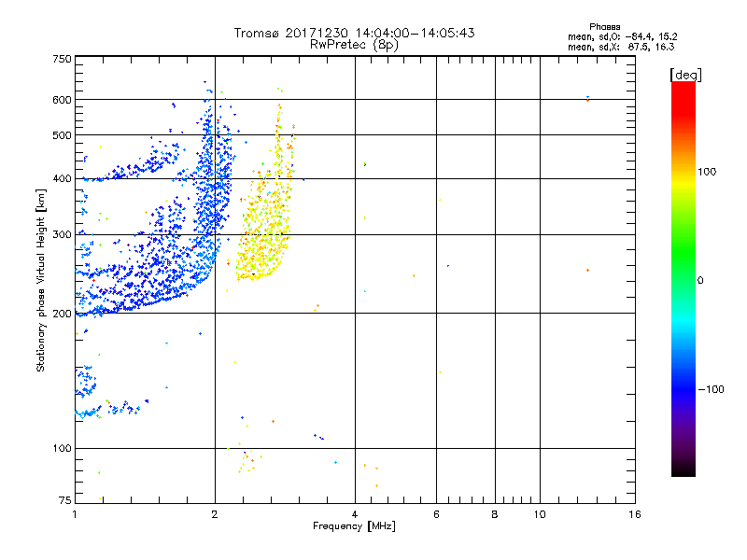Click the x-axis tick label "2"
Image resolution: width=747 pixels, height=560 pixels.
click(215, 514)
